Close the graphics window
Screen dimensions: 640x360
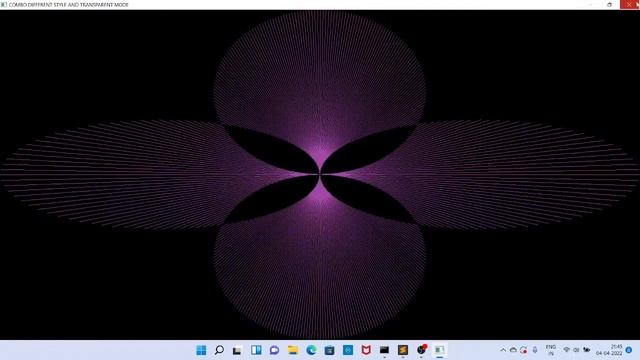pyautogui.click(x=630, y=4)
